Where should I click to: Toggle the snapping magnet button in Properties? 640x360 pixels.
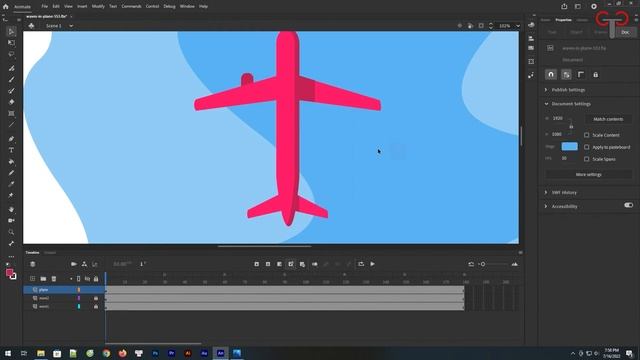coord(551,75)
